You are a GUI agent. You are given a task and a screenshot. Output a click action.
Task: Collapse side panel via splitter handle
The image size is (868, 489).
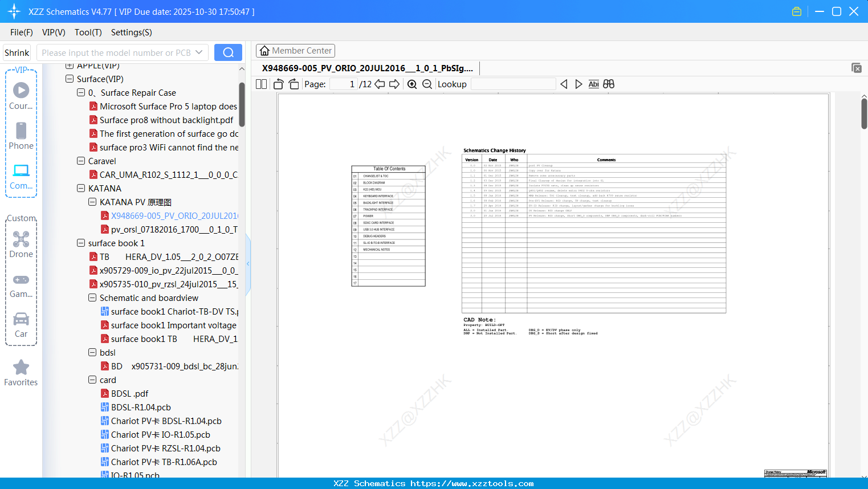coord(248,264)
